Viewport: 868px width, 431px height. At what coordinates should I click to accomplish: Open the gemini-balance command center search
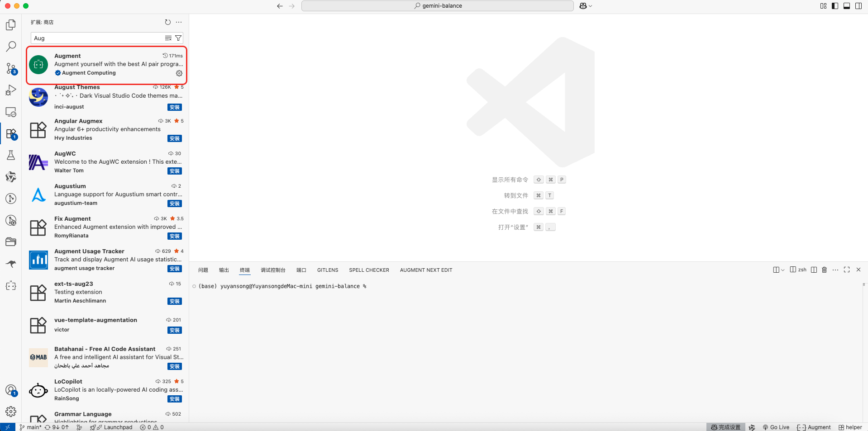click(x=438, y=6)
